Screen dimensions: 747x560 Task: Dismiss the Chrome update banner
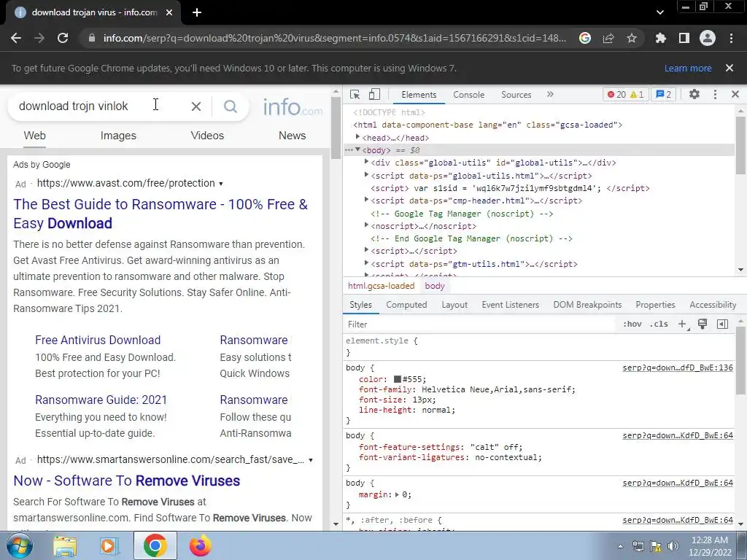coord(729,68)
